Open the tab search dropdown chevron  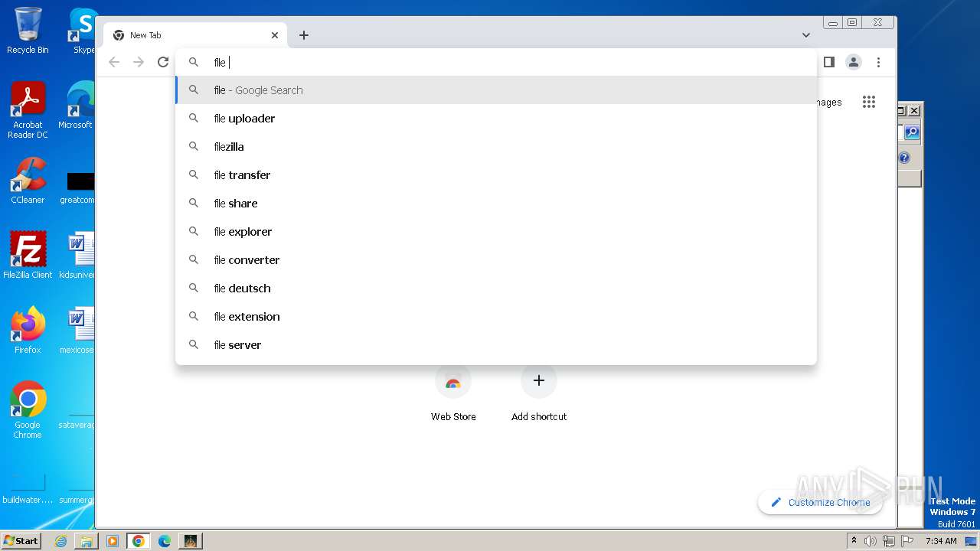pyautogui.click(x=806, y=35)
